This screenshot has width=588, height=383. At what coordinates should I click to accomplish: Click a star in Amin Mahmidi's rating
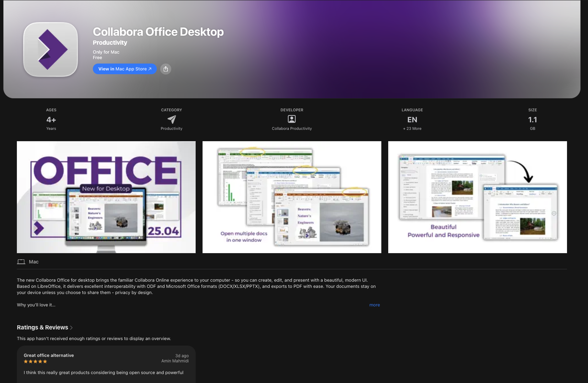tap(35, 361)
